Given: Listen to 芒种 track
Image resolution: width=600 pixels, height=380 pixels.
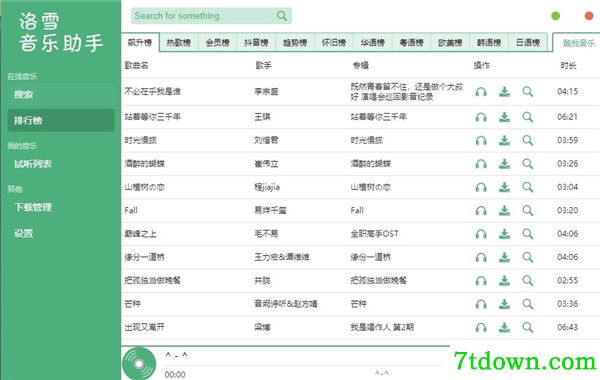Looking at the screenshot, I should tap(481, 304).
